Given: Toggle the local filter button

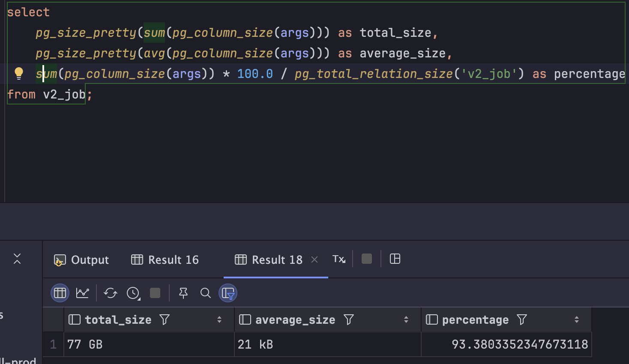Looking at the screenshot, I should (228, 293).
